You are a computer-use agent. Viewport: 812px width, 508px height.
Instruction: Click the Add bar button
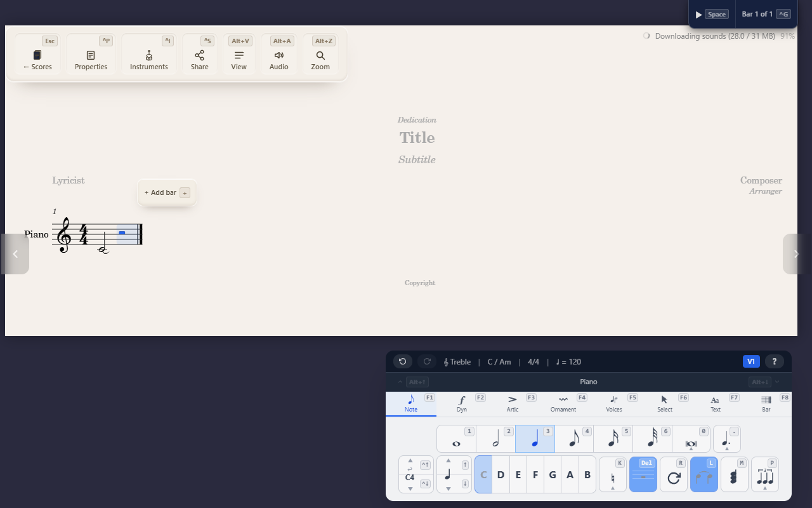[x=167, y=192]
